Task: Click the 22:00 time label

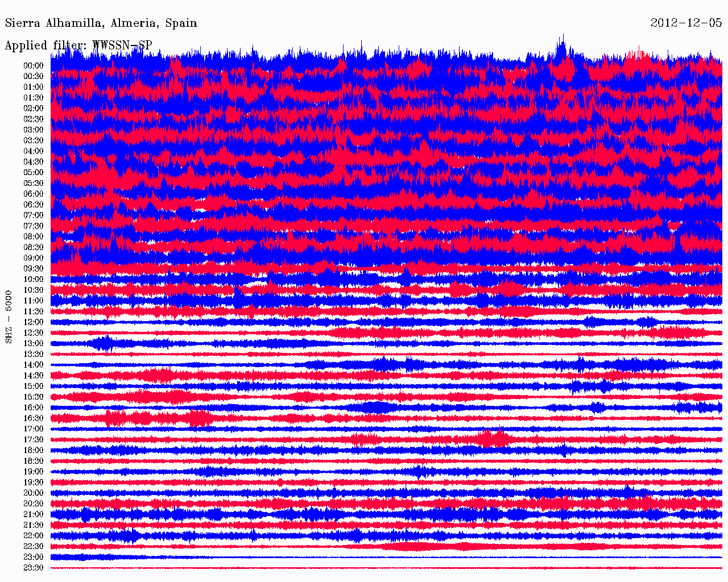Action: [34, 536]
